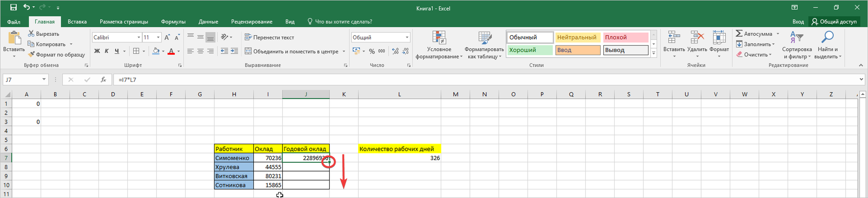Click the Format Painter brush icon

click(31, 54)
